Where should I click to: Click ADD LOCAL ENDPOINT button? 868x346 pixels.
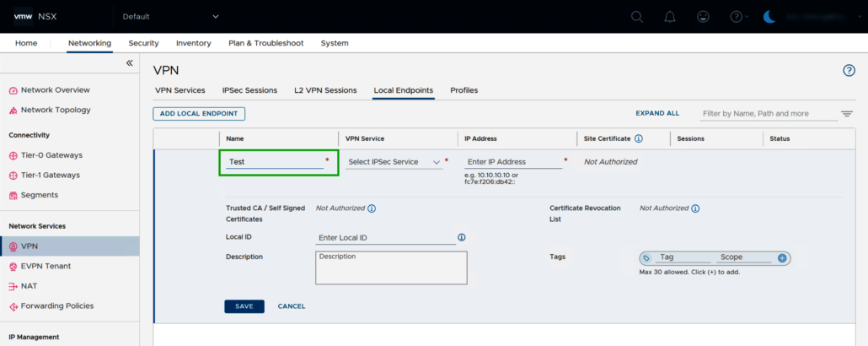(x=199, y=114)
